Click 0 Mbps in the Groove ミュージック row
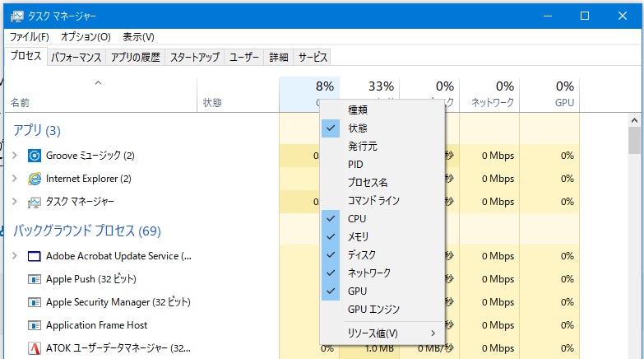 click(498, 156)
